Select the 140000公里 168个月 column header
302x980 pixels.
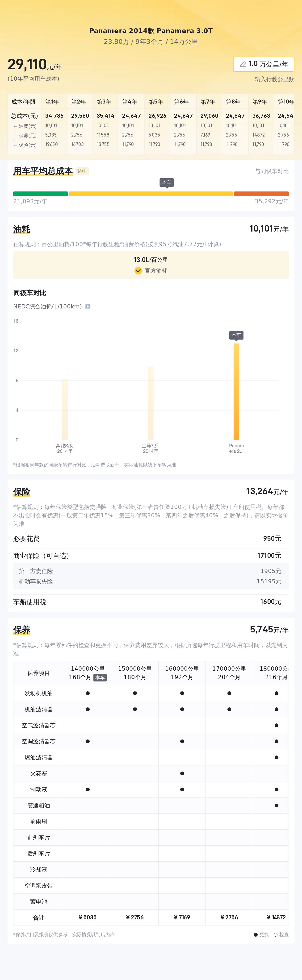coord(88,673)
